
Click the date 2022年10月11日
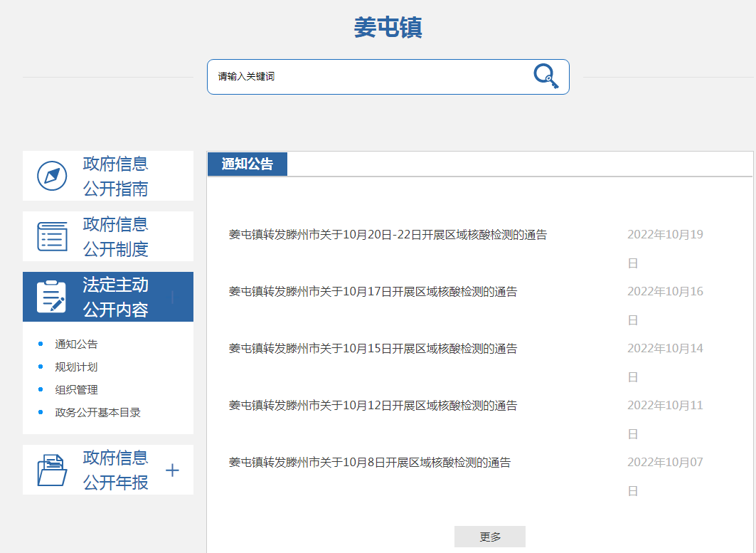coord(666,419)
